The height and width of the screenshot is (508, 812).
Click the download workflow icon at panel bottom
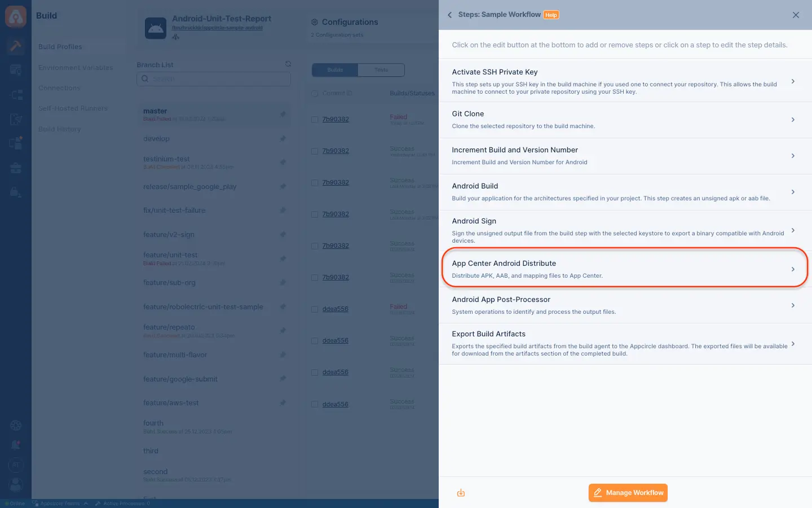pos(461,493)
